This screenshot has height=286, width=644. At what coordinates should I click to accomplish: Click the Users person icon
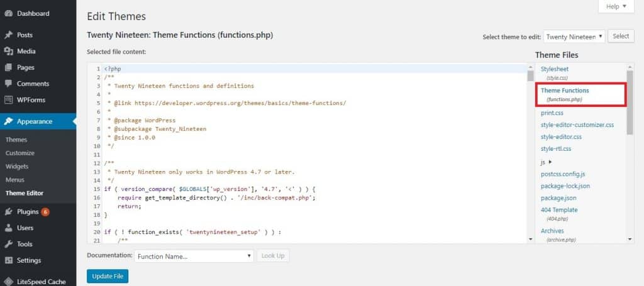pos(8,228)
